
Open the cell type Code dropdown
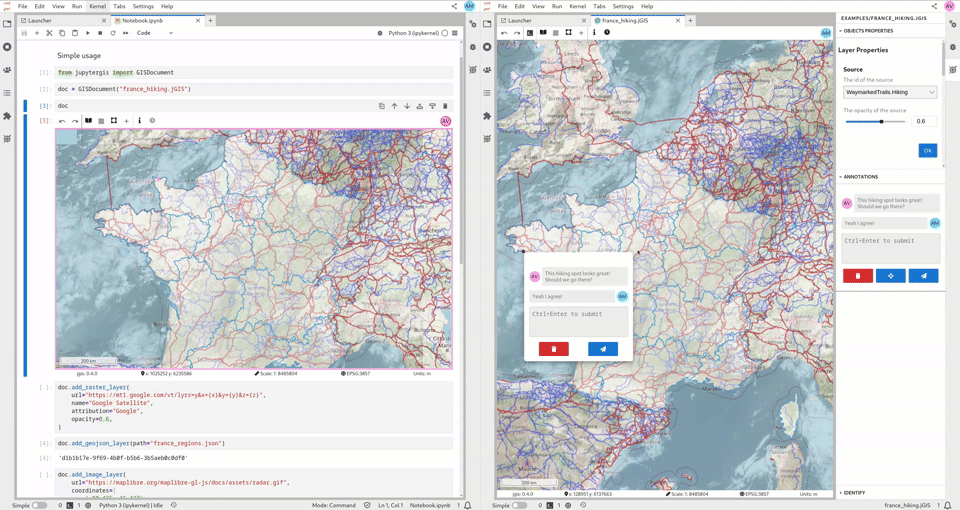pyautogui.click(x=155, y=33)
